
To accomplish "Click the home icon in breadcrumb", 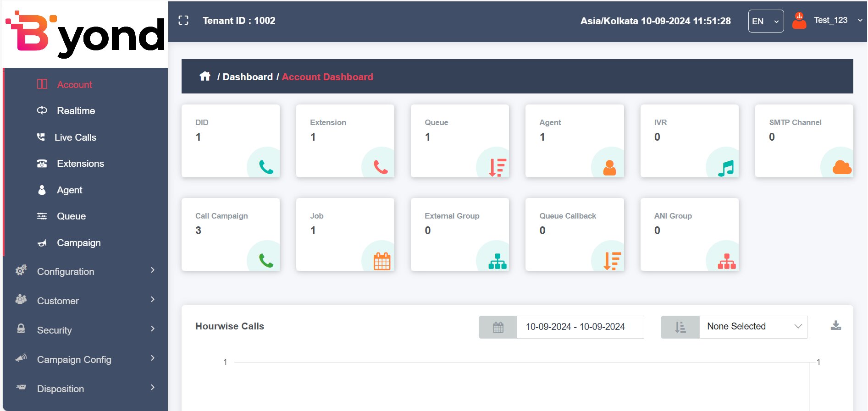I will pos(205,76).
